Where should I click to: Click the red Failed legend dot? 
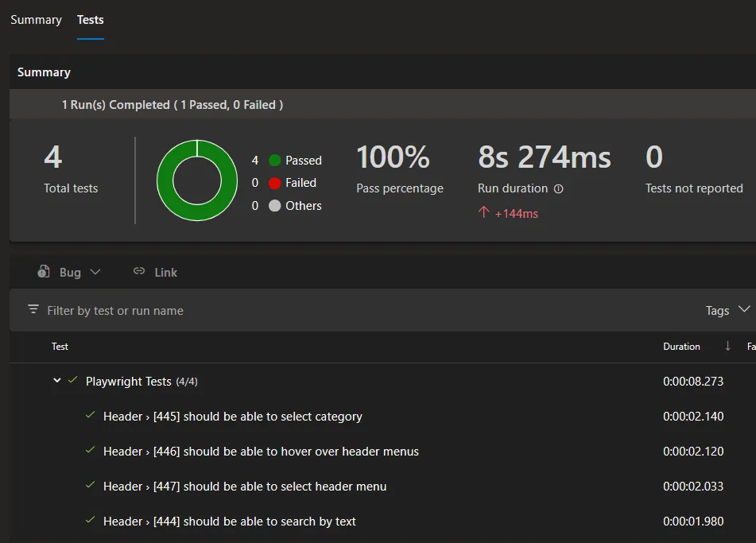point(275,183)
